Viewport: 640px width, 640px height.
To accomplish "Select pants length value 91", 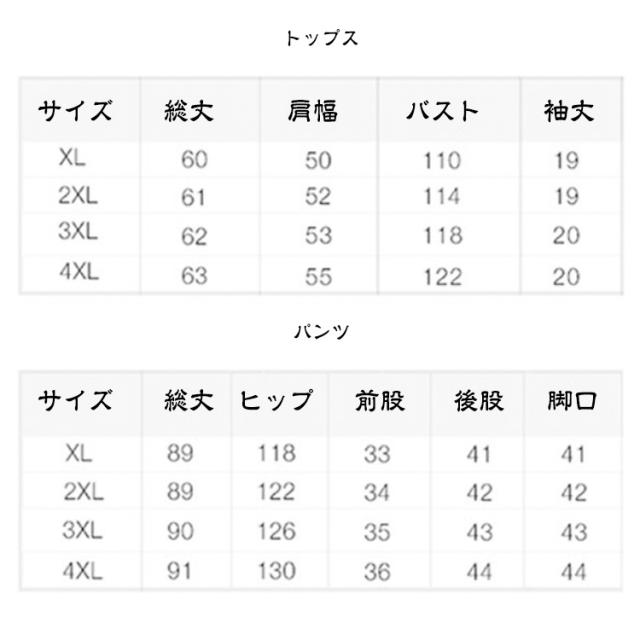I will click(x=181, y=572).
